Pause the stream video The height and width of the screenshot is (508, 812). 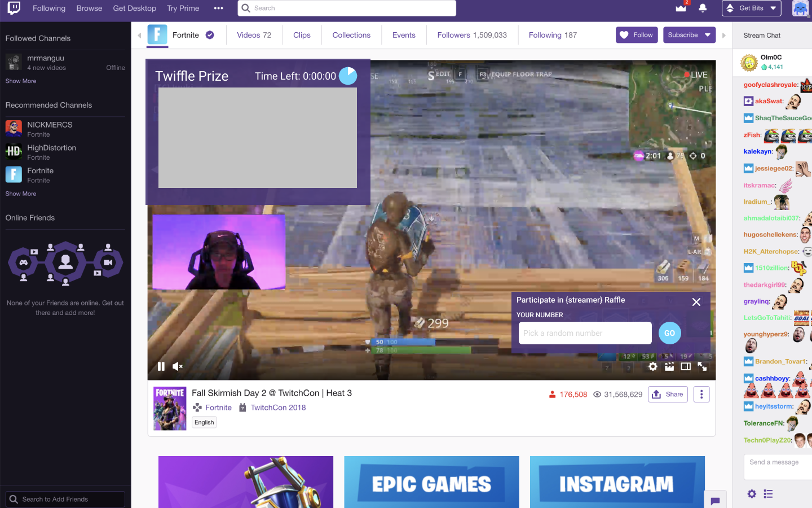(x=161, y=366)
